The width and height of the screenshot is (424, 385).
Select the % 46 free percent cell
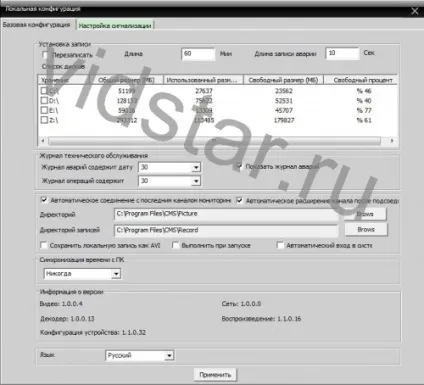pyautogui.click(x=364, y=91)
